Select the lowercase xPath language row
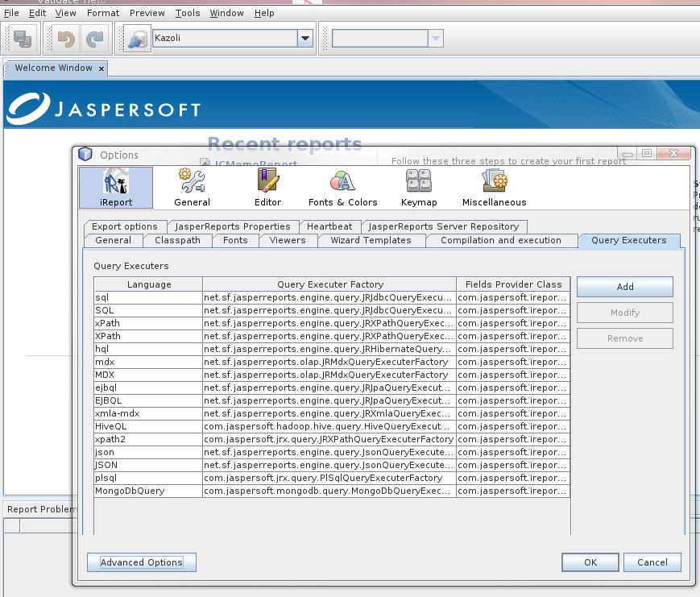The image size is (700, 597). [332, 323]
